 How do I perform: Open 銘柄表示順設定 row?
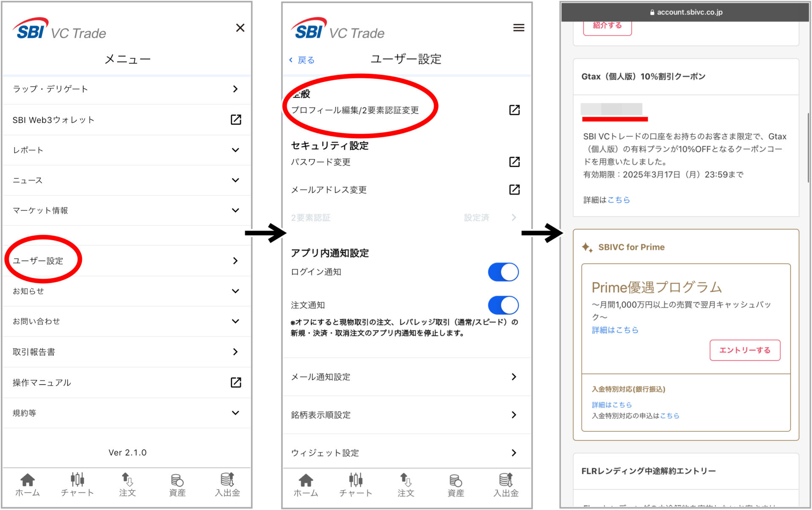[x=406, y=415]
